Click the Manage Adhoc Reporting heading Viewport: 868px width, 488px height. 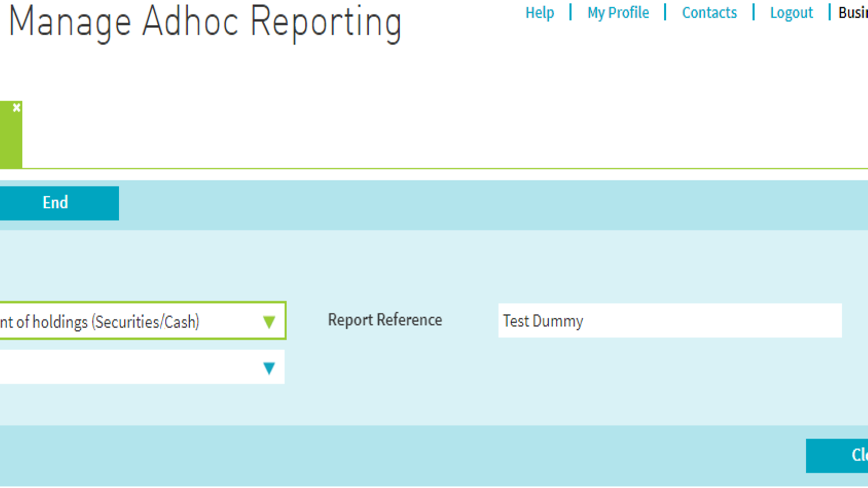pyautogui.click(x=205, y=23)
